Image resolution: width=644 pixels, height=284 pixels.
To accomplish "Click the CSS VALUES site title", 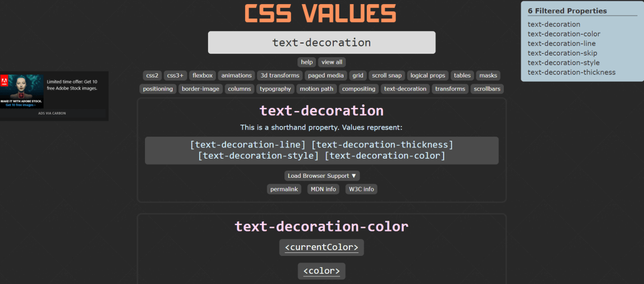I will 320,13.
